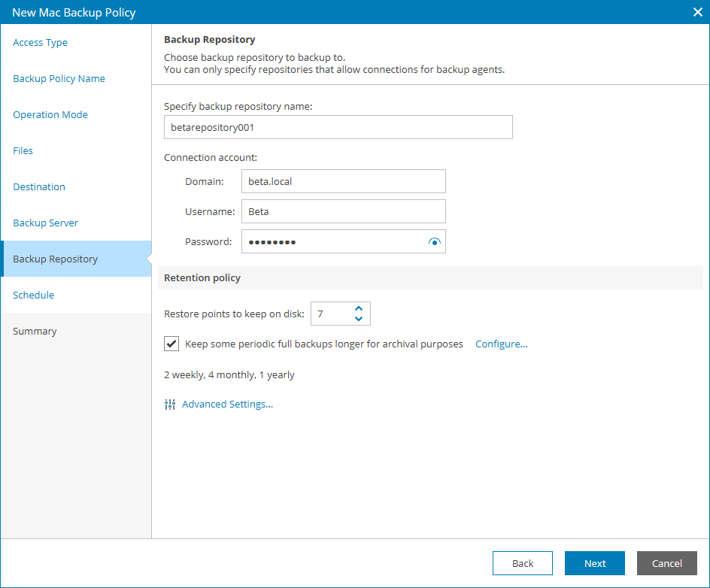
Task: Switch to the Schedule step
Action: [33, 295]
